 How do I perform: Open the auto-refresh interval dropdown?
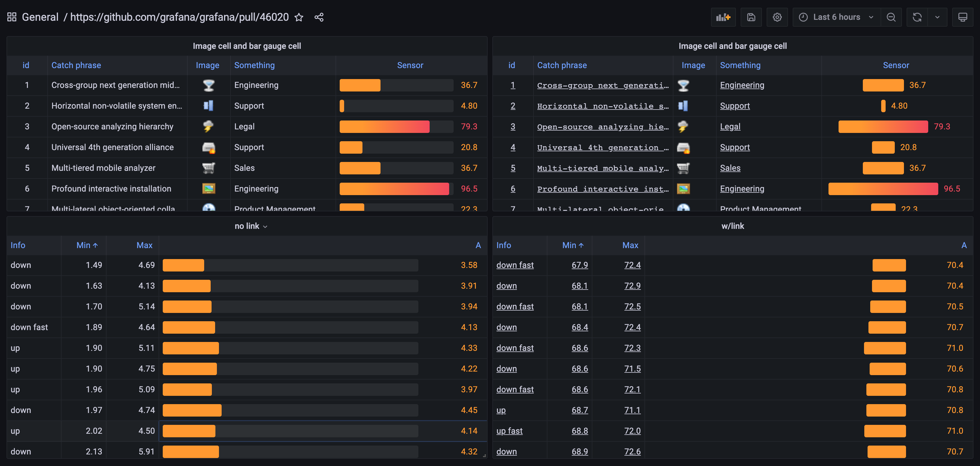tap(937, 17)
